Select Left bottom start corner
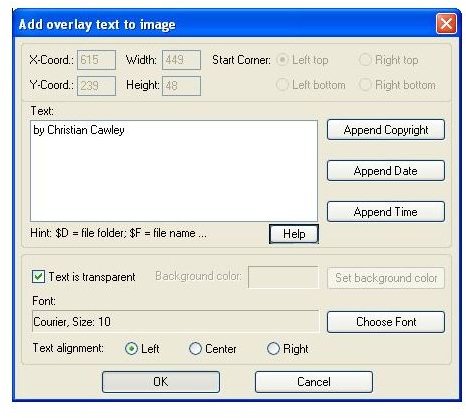 (282, 85)
